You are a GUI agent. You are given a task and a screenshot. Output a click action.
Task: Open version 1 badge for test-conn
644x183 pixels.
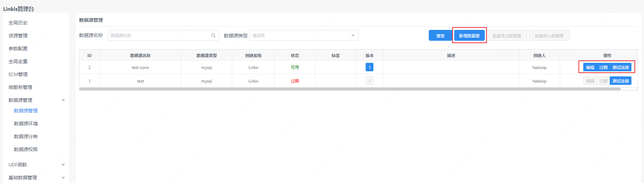click(x=369, y=67)
